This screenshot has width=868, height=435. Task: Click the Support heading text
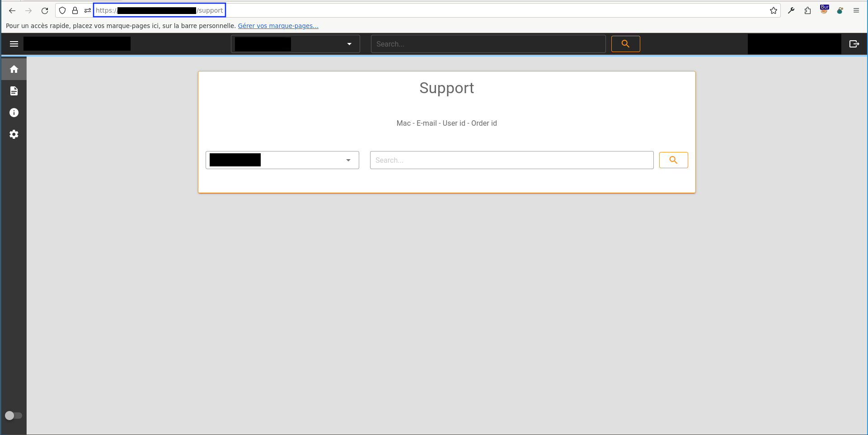pos(446,88)
